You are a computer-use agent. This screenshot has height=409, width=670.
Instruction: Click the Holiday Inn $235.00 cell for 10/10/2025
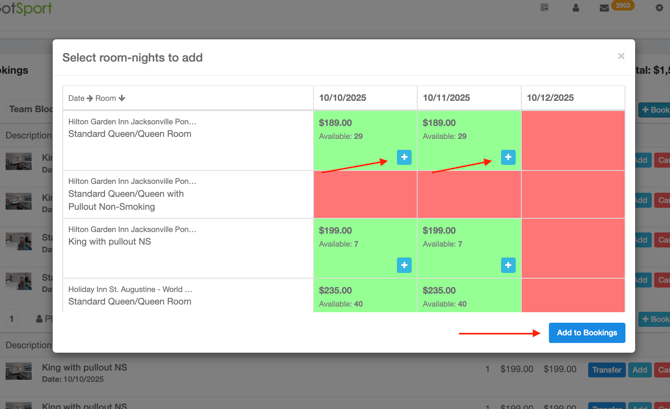365,296
